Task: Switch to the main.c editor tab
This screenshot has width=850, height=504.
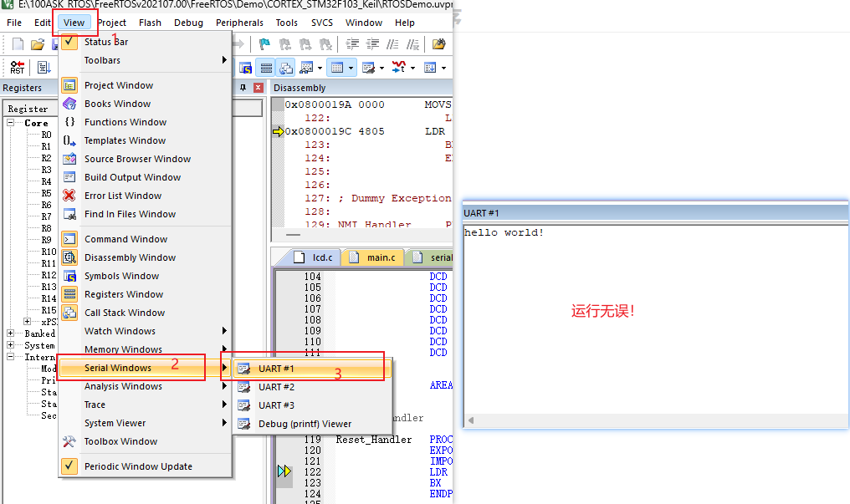Action: click(x=374, y=257)
